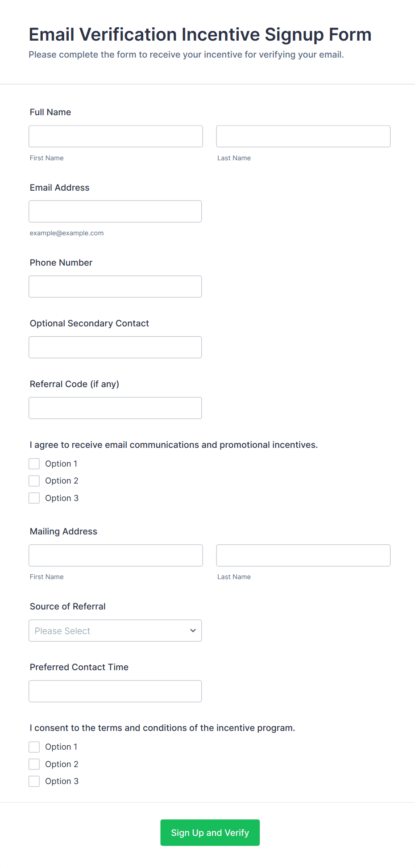This screenshot has height=868, width=415.
Task: Select the Optional Secondary Contact field
Action: [115, 347]
